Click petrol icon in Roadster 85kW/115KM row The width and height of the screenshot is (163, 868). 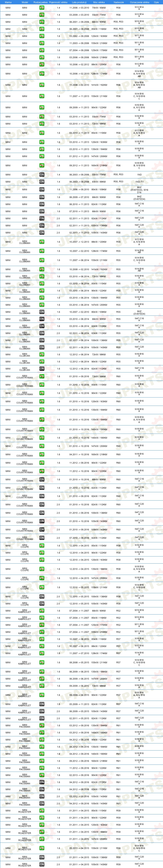click(x=42, y=811)
